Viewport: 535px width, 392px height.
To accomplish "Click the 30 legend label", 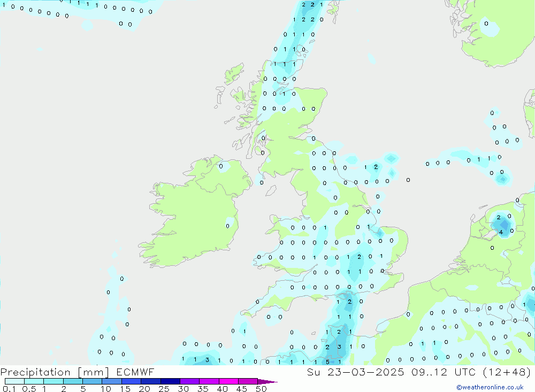I will [x=183, y=389].
